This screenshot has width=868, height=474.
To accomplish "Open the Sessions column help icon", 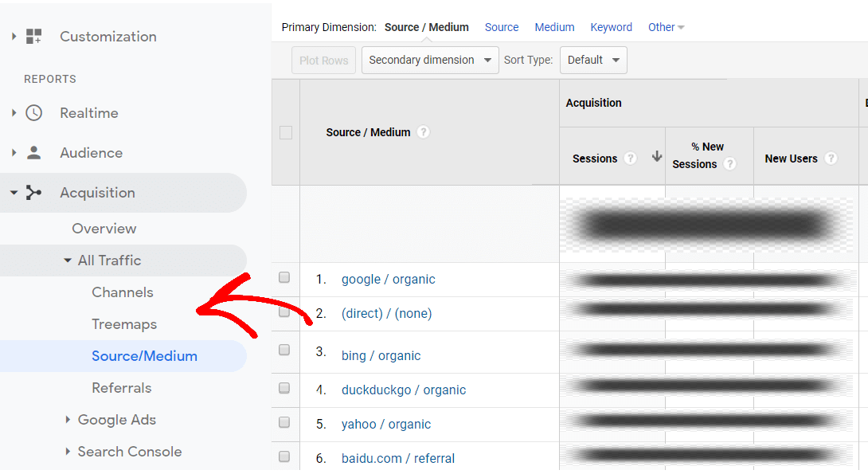I will [631, 158].
